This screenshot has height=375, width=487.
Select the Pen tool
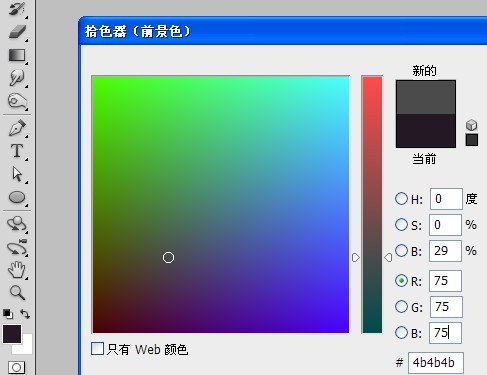[x=17, y=128]
